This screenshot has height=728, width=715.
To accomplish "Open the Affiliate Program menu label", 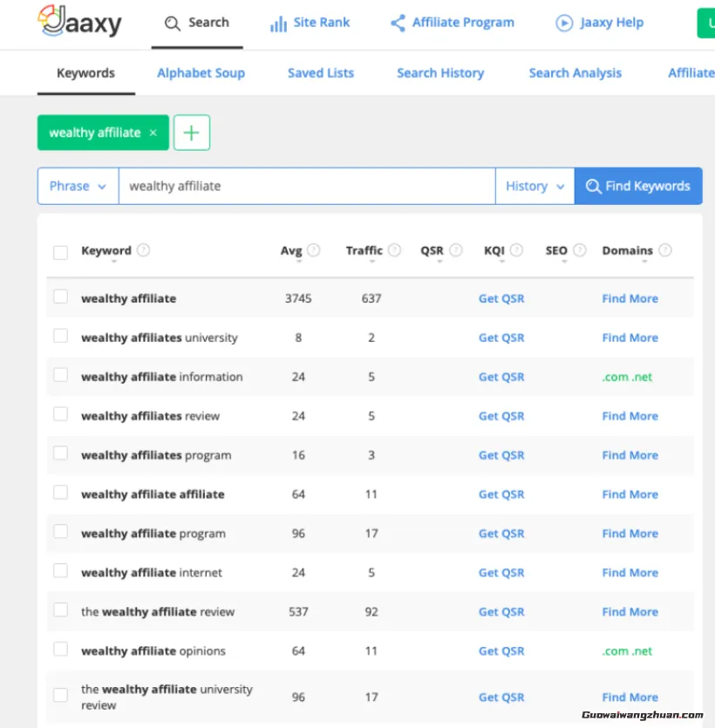I will [x=463, y=23].
